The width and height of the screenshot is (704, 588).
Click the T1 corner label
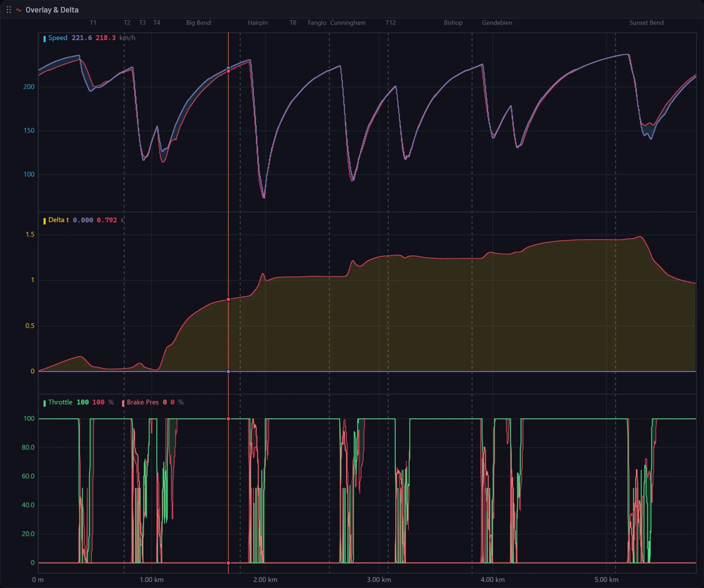coord(93,23)
